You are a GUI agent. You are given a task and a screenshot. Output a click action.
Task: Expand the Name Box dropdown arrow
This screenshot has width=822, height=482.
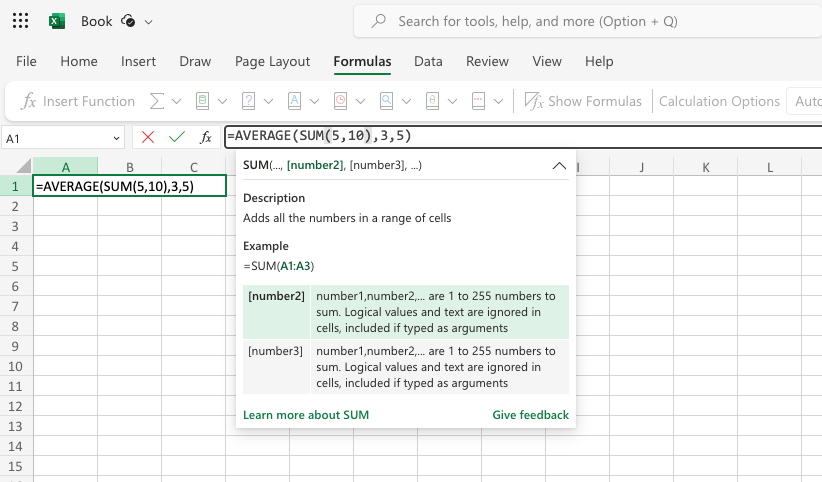pos(116,138)
